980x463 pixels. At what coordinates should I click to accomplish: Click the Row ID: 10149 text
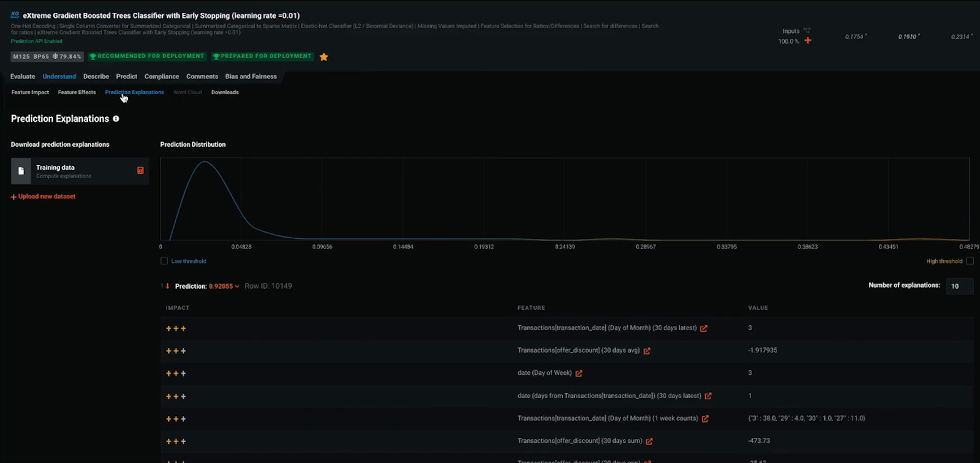[x=268, y=286]
